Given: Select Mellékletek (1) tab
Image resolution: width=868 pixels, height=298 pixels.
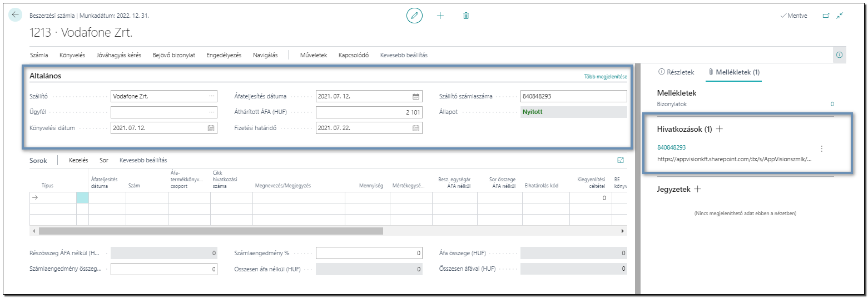Looking at the screenshot, I should pyautogui.click(x=734, y=72).
